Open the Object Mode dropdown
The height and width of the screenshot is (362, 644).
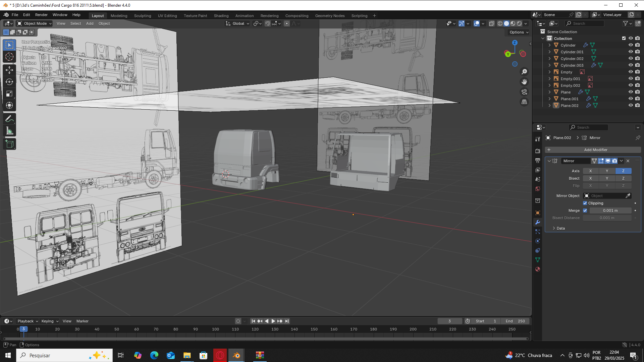35,23
